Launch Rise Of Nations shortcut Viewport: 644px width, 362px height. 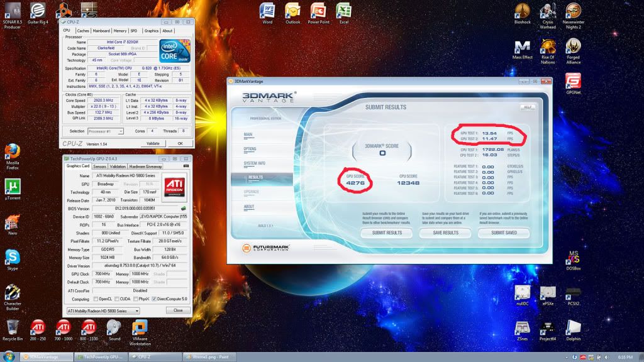[548, 52]
